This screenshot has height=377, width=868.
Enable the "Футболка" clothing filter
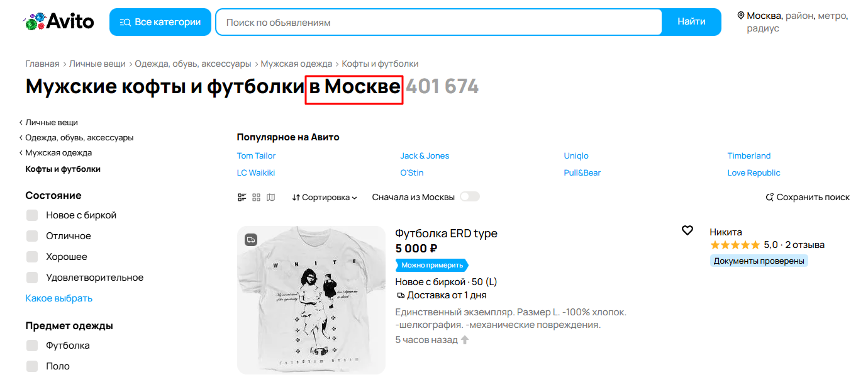click(x=31, y=345)
